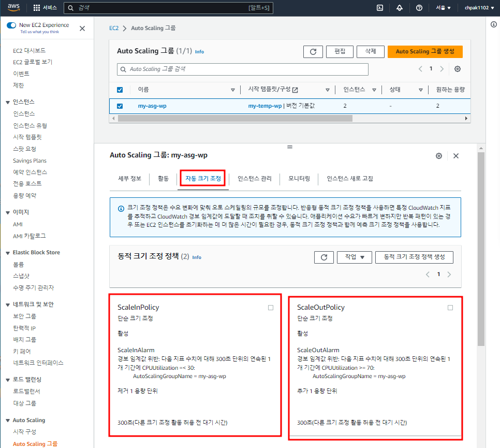Viewport: 500px width, 448px height.
Task: Open the info panel icon at right edge
Action: click(494, 24)
